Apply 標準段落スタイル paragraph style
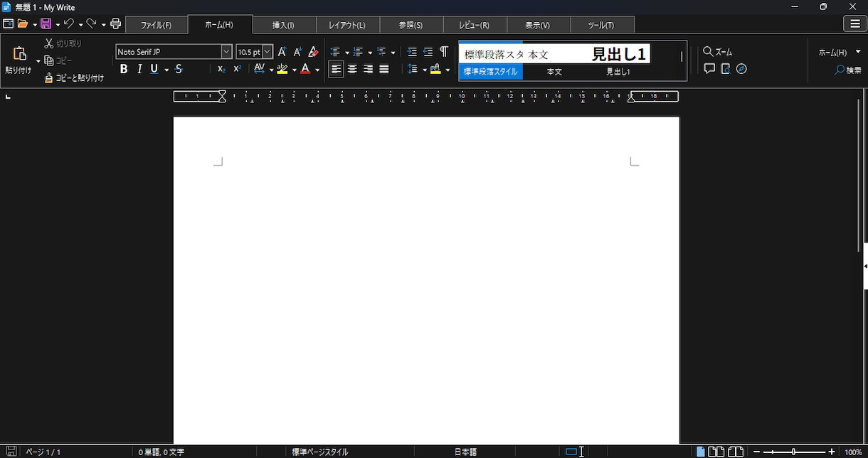Viewport: 868px width, 458px height. point(491,61)
